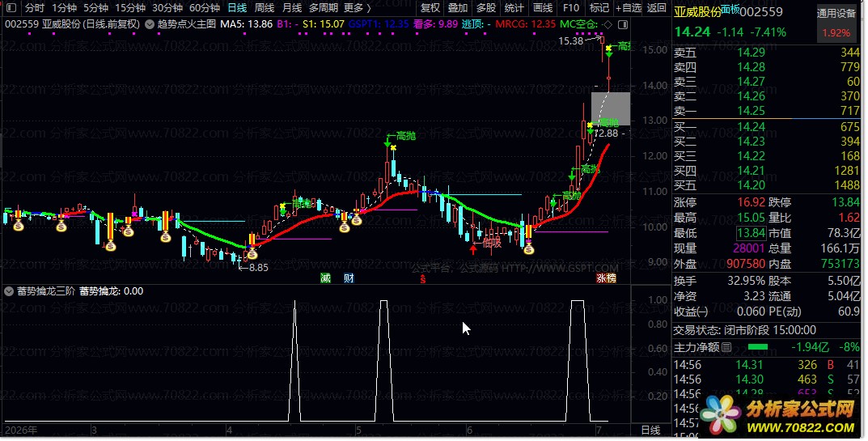Click the boxed 最低 13.84 value
868x441 pixels.
tap(752, 233)
